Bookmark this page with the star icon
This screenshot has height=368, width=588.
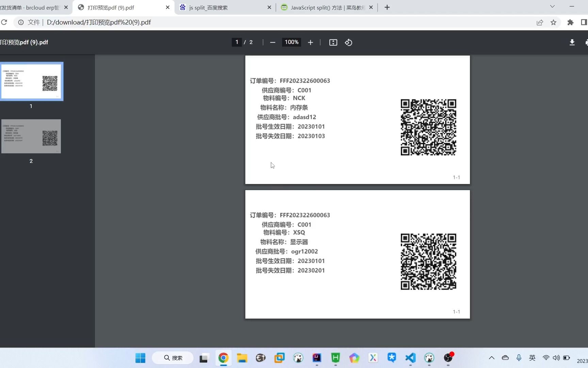pos(554,22)
